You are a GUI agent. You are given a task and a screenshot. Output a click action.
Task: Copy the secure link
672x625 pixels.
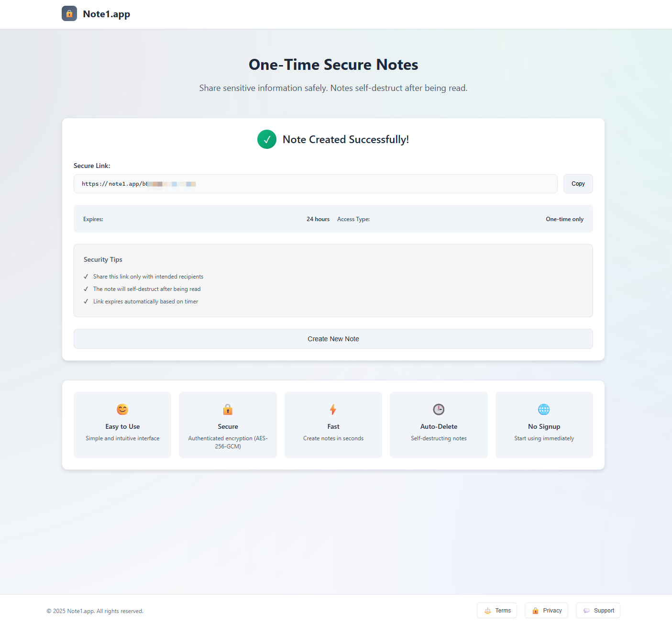(578, 184)
